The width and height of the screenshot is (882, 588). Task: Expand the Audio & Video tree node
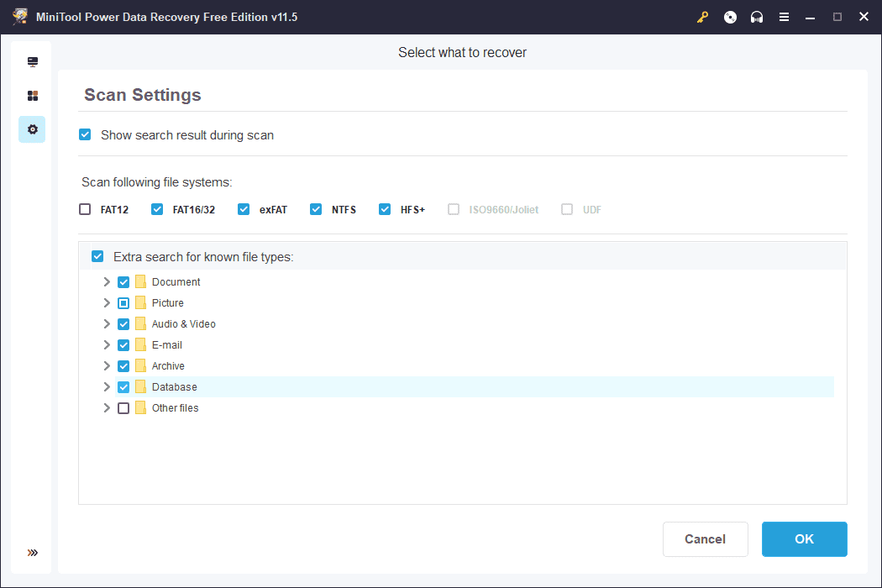click(x=107, y=323)
